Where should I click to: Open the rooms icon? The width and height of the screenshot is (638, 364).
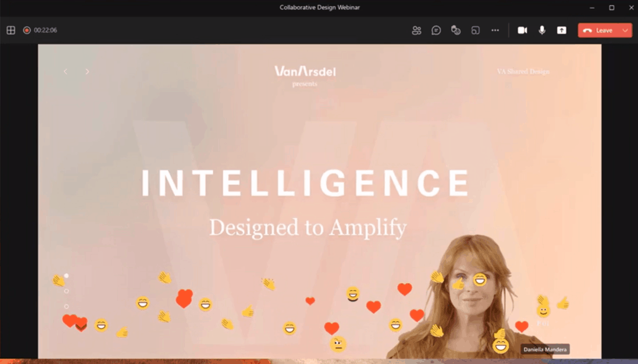(475, 30)
